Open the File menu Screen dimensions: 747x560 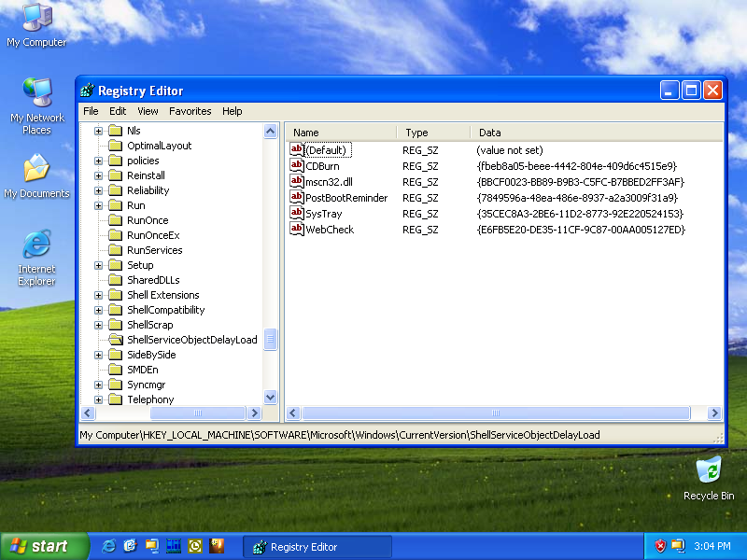(x=91, y=111)
